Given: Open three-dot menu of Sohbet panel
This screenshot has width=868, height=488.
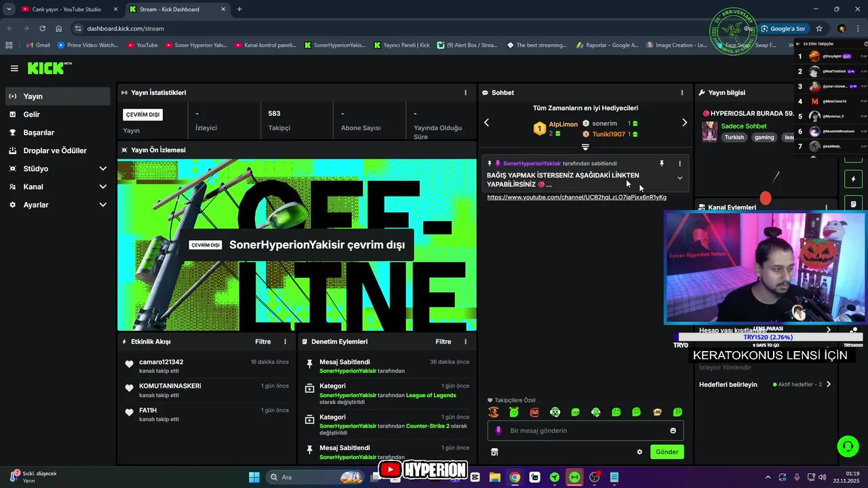Looking at the screenshot, I should point(682,93).
